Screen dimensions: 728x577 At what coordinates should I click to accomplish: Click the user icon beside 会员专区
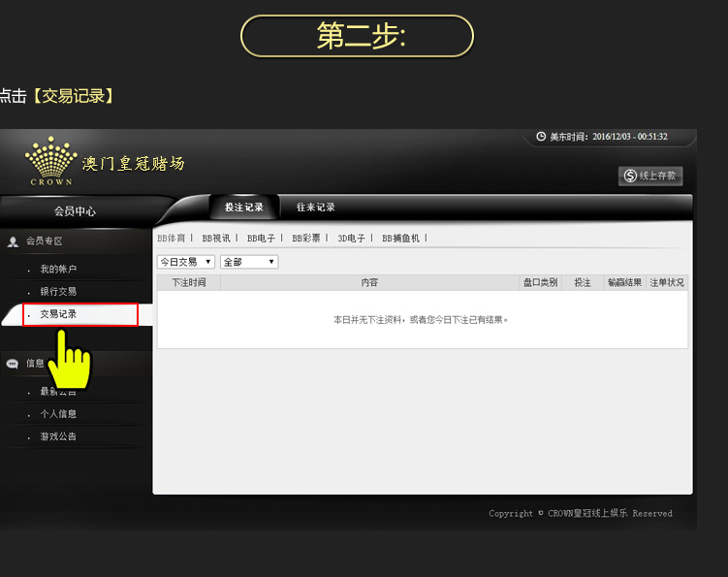click(13, 241)
